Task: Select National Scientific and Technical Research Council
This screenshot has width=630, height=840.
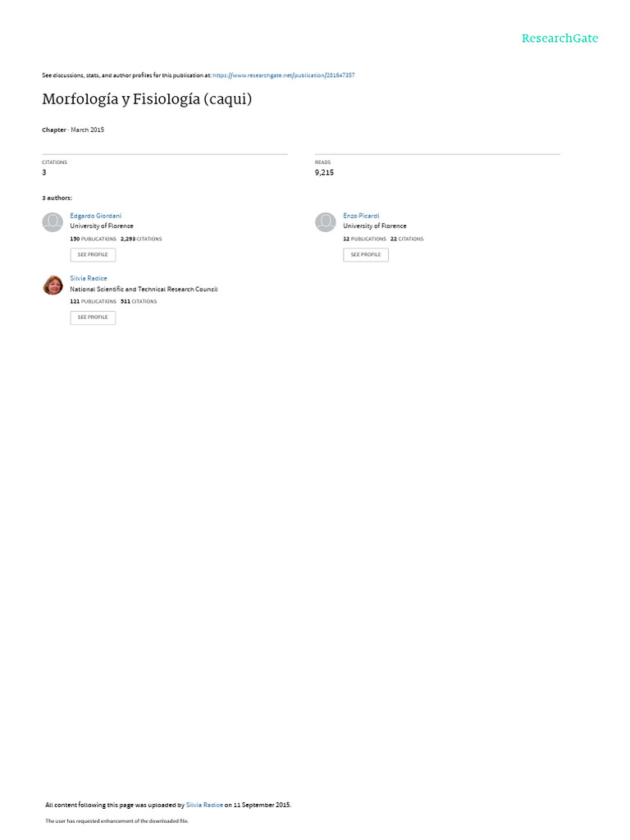Action: pyautogui.click(x=144, y=290)
